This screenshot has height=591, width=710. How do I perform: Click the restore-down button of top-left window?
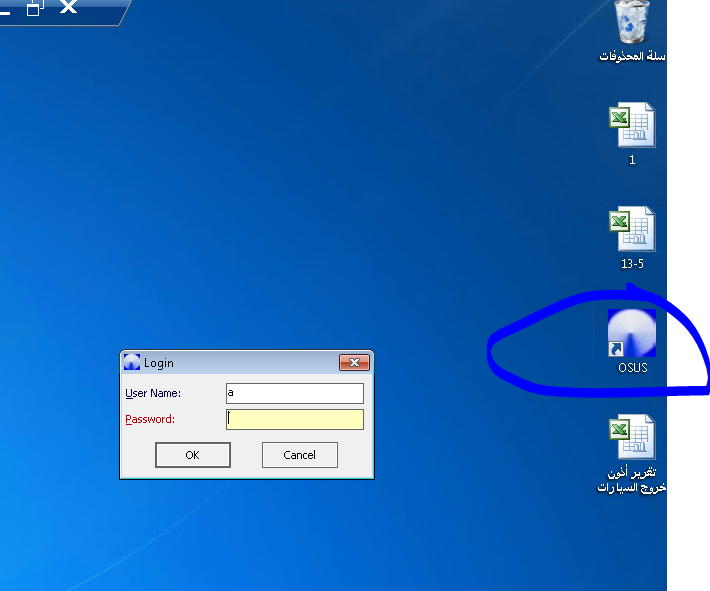click(x=35, y=7)
